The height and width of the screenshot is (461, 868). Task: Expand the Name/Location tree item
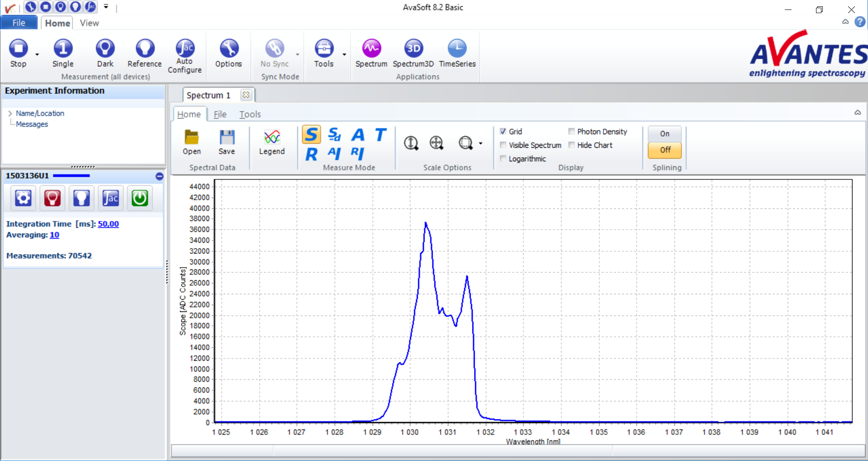[x=10, y=113]
